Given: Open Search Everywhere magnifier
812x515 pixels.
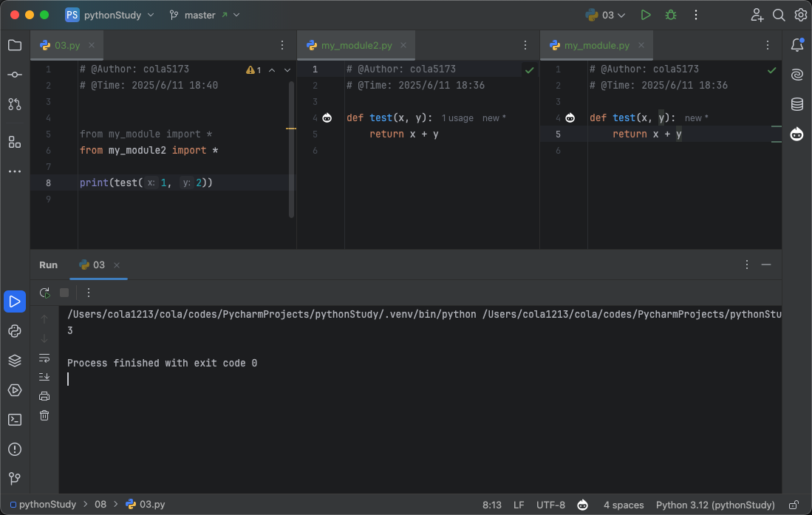Looking at the screenshot, I should click(x=778, y=15).
